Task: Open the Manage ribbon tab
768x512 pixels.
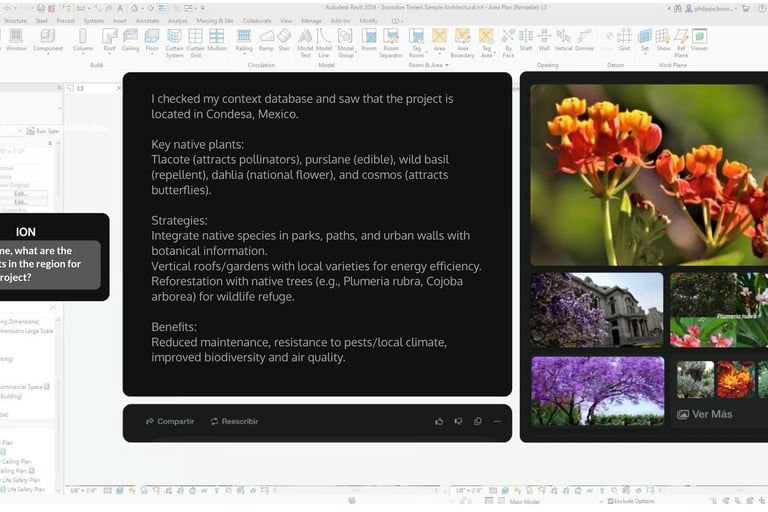Action: click(312, 21)
